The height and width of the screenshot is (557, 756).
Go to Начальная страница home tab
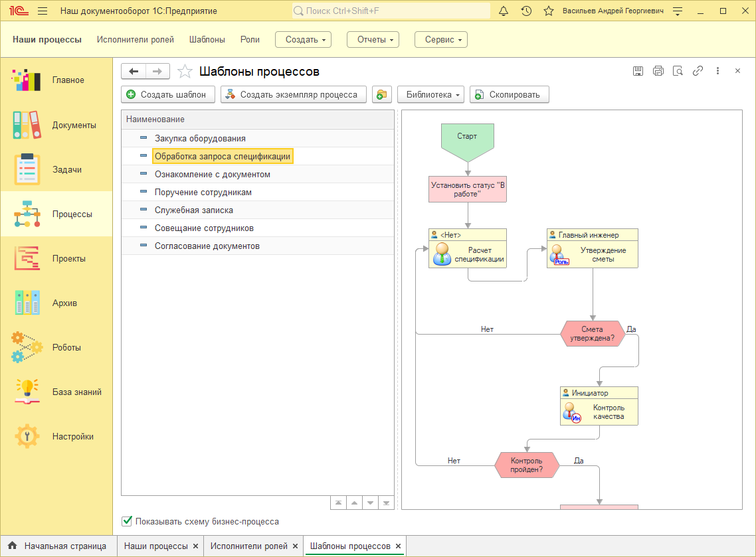click(58, 546)
